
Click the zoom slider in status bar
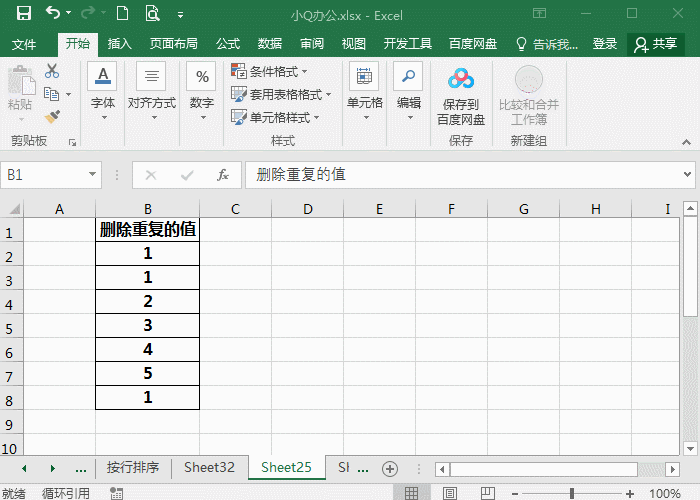pyautogui.click(x=570, y=493)
